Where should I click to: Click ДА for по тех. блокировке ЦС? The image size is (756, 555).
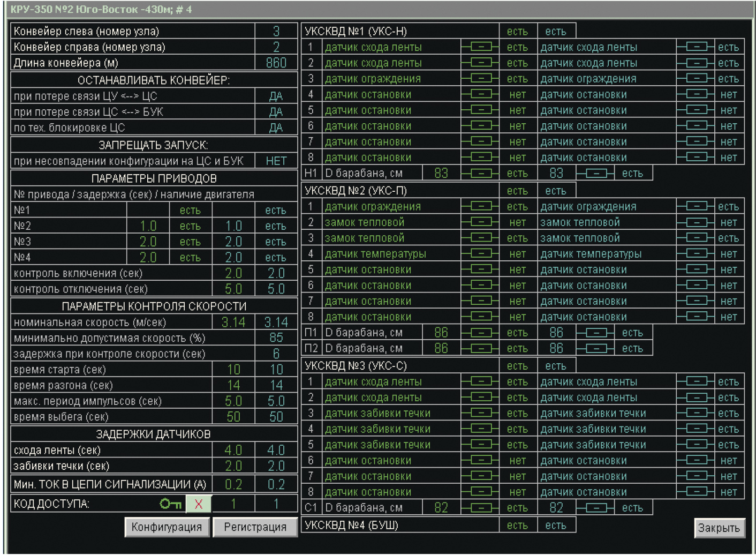[276, 128]
